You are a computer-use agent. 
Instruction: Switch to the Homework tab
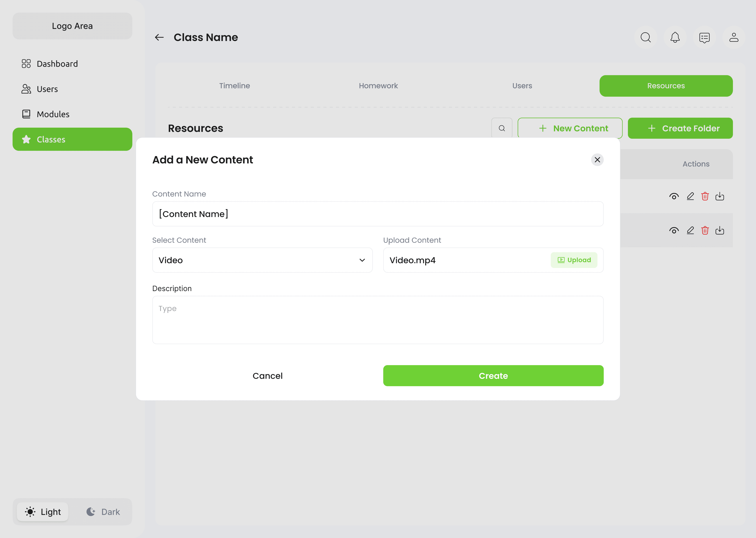[378, 86]
